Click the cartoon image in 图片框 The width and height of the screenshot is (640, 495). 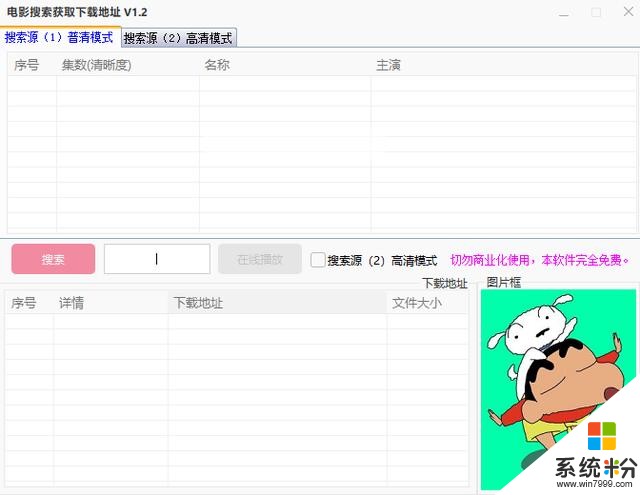coord(558,389)
